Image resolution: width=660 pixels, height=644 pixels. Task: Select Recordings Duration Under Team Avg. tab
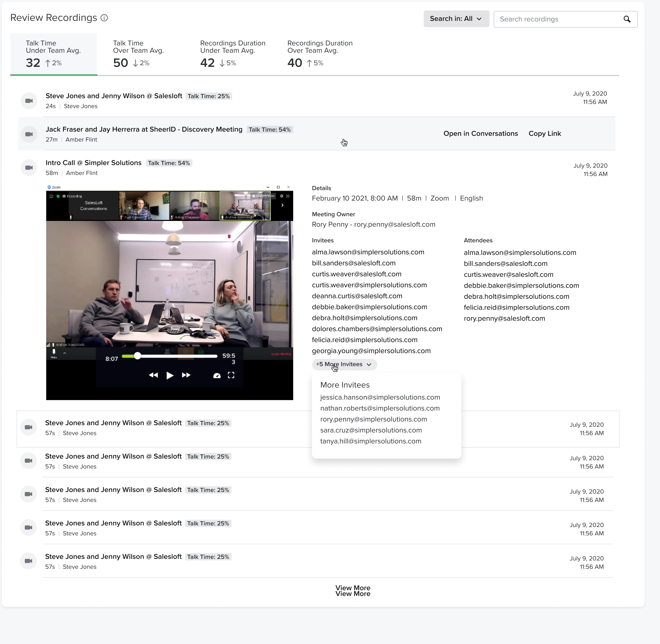232,54
